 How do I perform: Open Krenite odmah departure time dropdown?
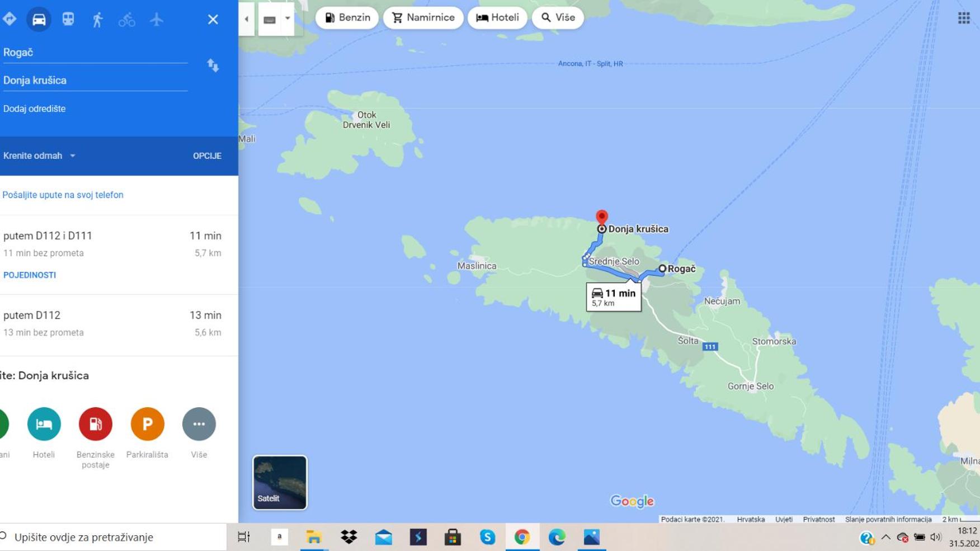click(x=39, y=156)
